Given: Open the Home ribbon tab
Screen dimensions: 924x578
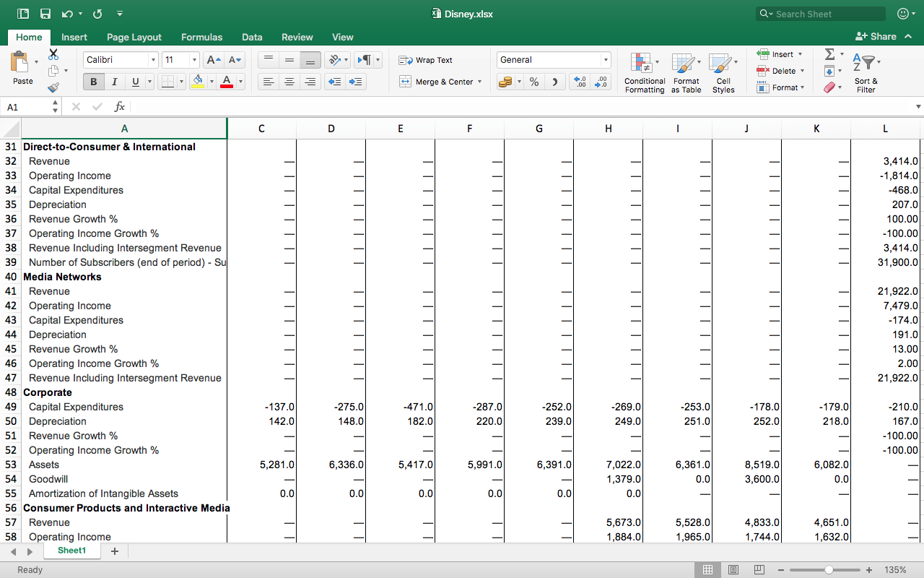Looking at the screenshot, I should (29, 37).
